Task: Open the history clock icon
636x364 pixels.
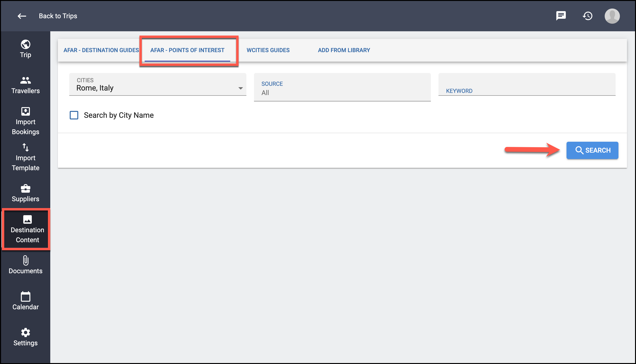Action: [x=587, y=16]
